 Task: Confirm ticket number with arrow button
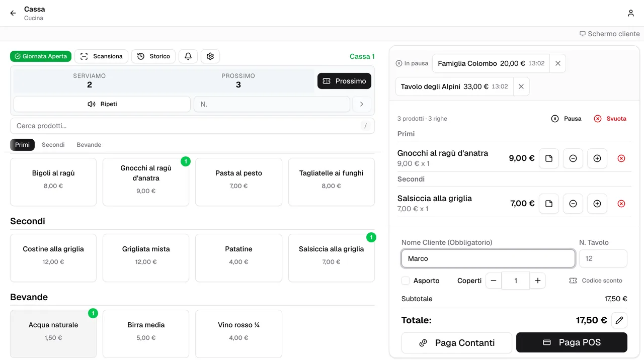362,104
